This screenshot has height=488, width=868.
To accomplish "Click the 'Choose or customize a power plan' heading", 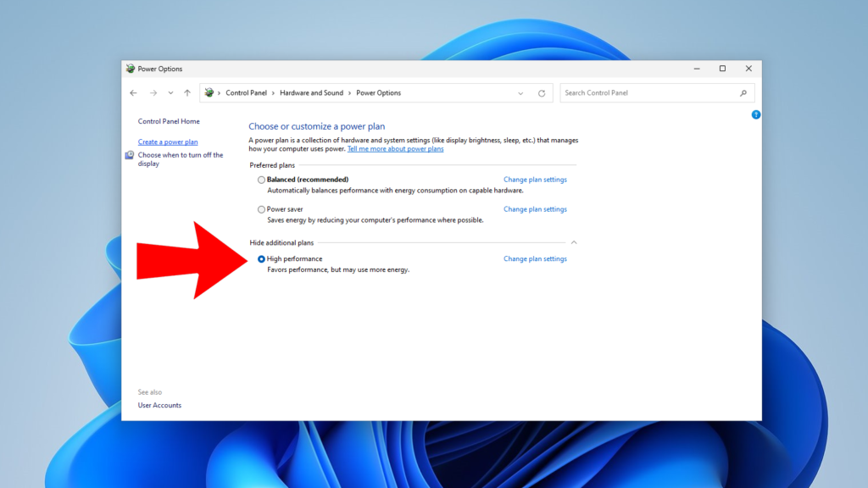I will click(317, 126).
